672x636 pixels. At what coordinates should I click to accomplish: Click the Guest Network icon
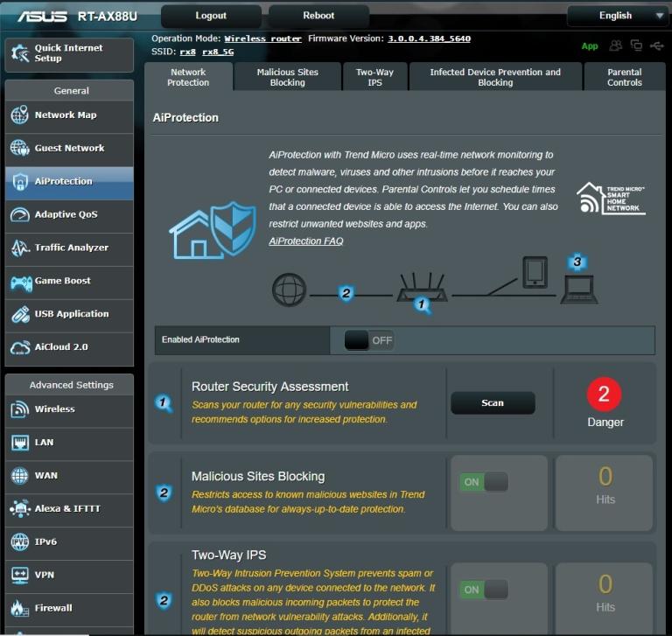(x=20, y=148)
